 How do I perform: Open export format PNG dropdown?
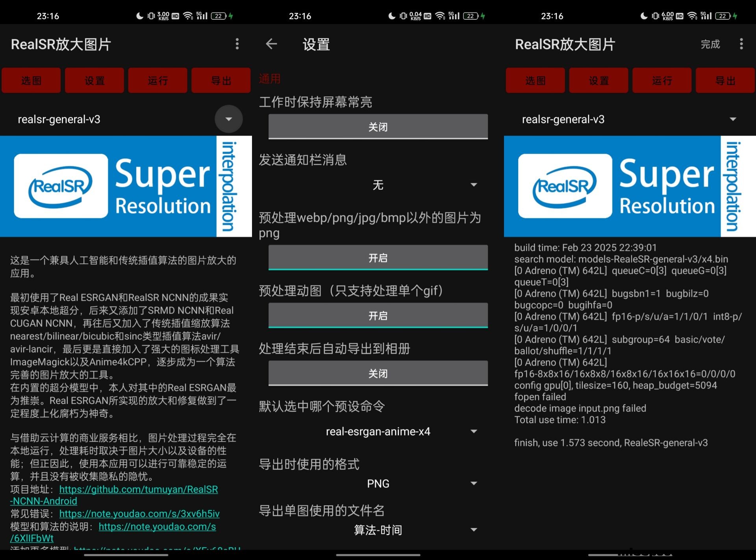pyautogui.click(x=378, y=483)
